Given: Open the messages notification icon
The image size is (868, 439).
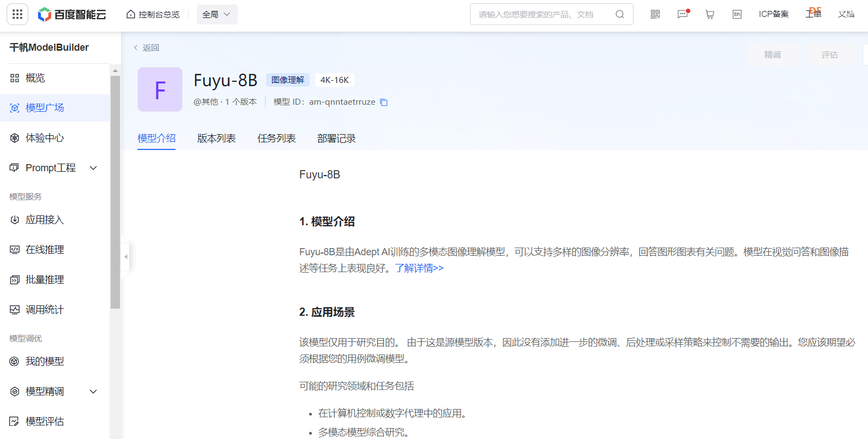Looking at the screenshot, I should click(683, 14).
